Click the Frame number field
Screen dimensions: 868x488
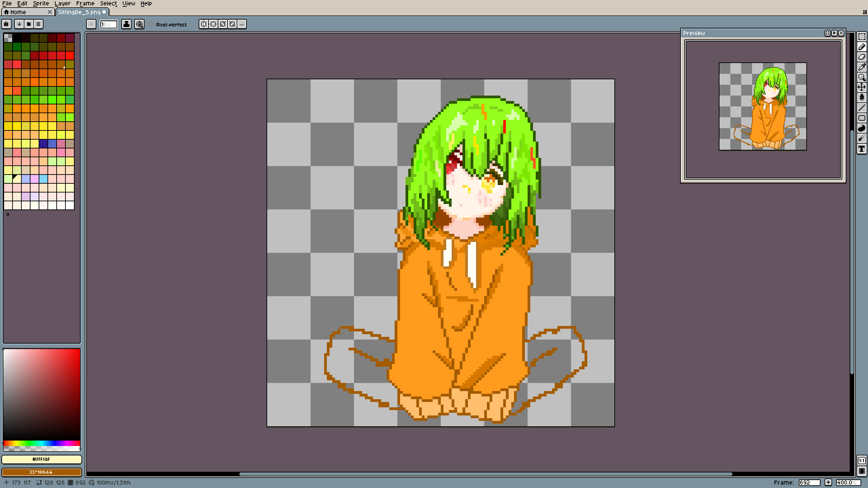pos(809,483)
